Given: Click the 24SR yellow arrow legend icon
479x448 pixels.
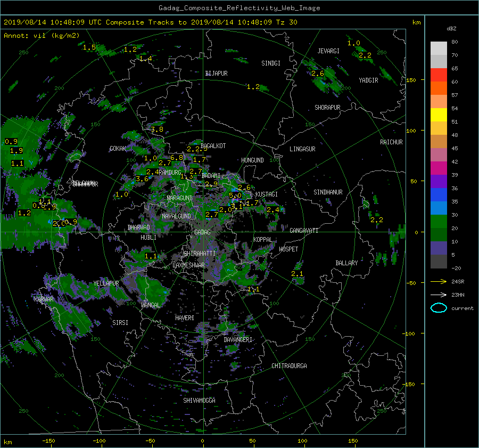Looking at the screenshot, I should [x=439, y=281].
